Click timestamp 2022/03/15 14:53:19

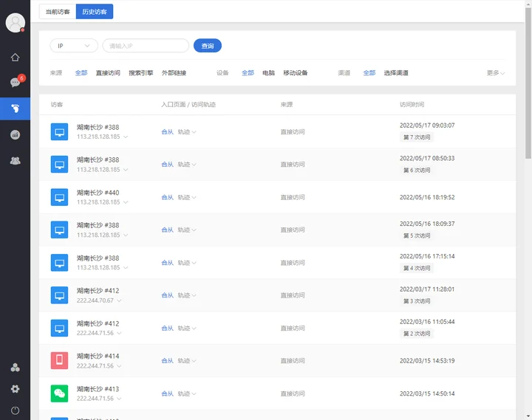427,361
